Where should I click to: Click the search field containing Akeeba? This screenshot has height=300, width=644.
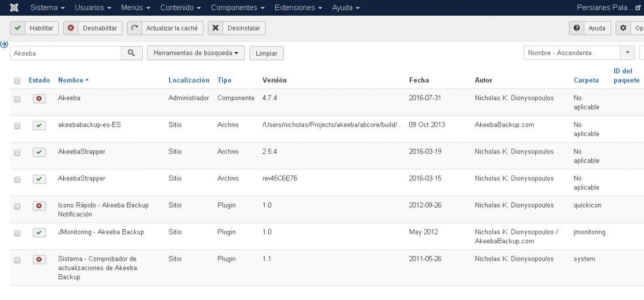pos(66,53)
